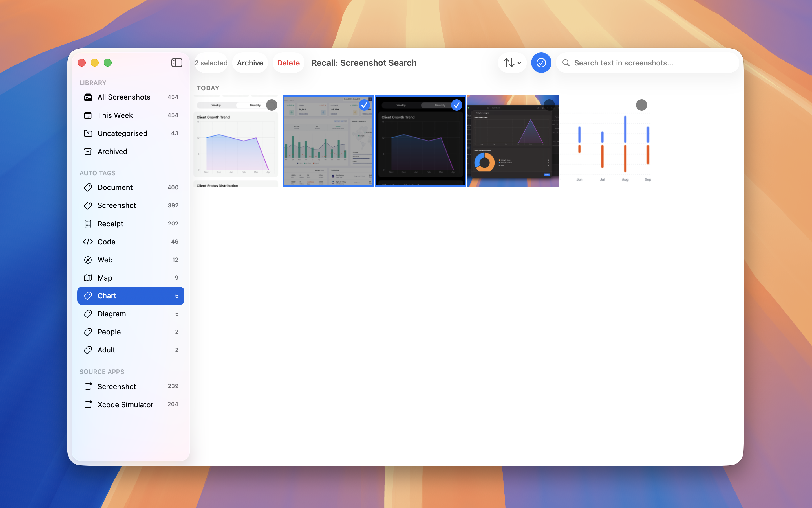Click the People tag icon
Viewport: 812px width, 508px height.
coord(88,332)
